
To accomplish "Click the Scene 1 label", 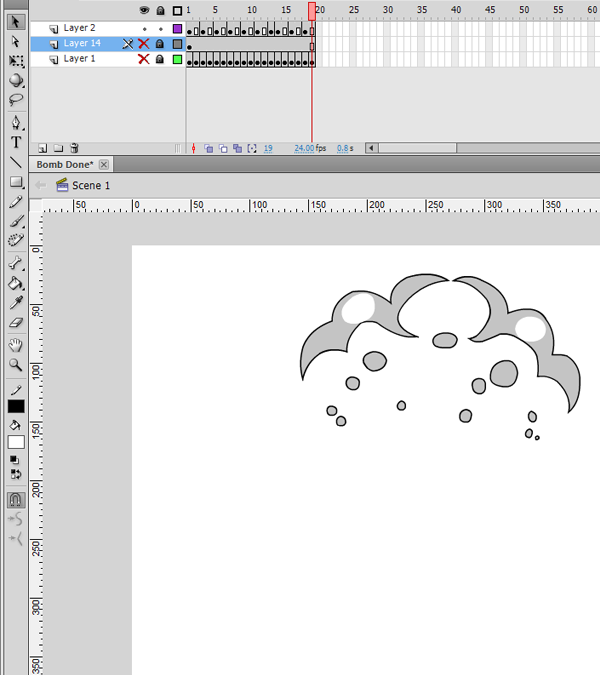I will (x=91, y=186).
